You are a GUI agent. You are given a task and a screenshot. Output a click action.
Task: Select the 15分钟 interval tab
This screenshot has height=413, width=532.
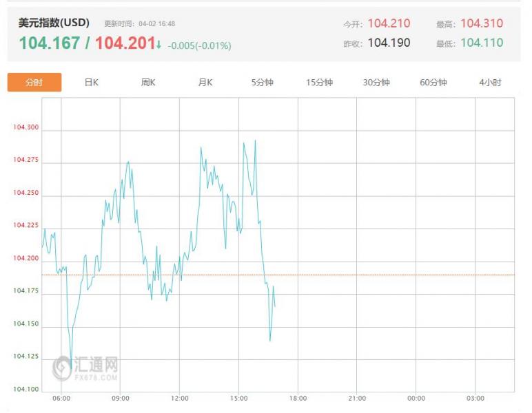(319, 83)
